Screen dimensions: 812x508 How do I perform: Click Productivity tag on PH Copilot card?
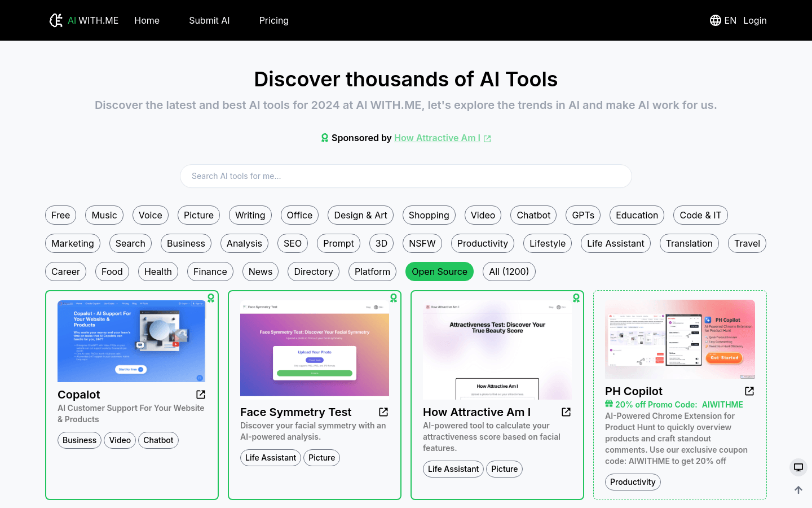pos(633,482)
